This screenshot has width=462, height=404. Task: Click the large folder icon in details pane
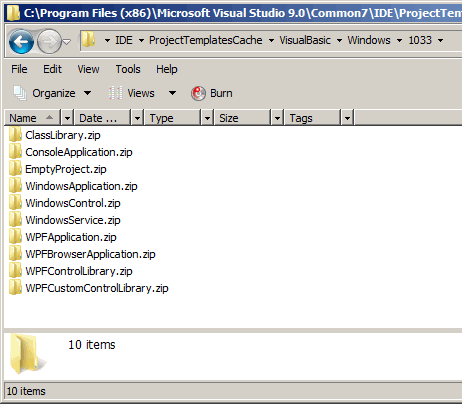(27, 354)
